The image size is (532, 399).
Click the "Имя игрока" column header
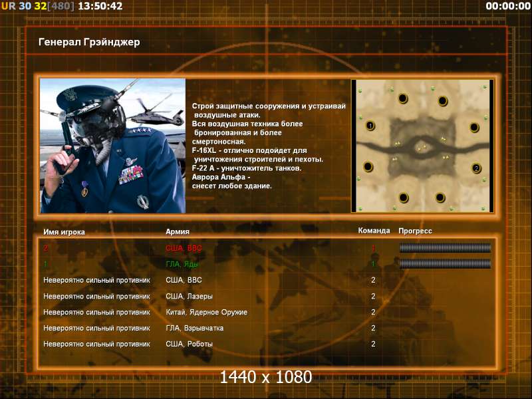(x=64, y=231)
